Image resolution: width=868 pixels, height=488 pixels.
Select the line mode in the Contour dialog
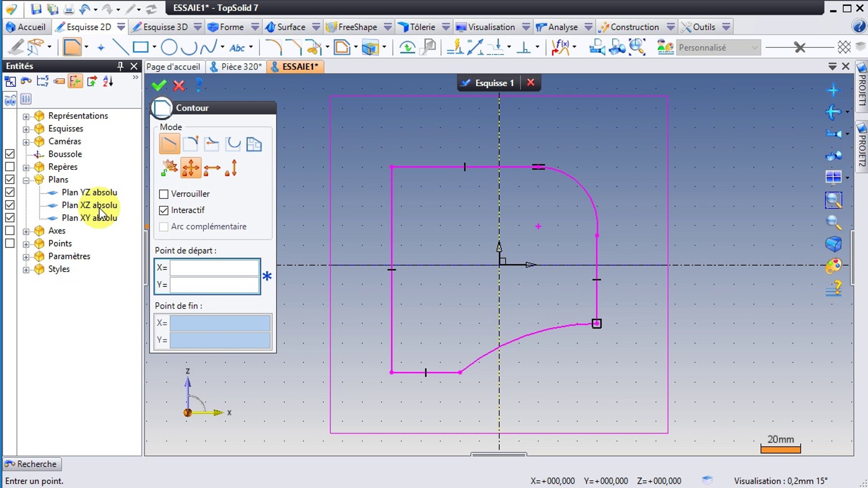pos(169,144)
